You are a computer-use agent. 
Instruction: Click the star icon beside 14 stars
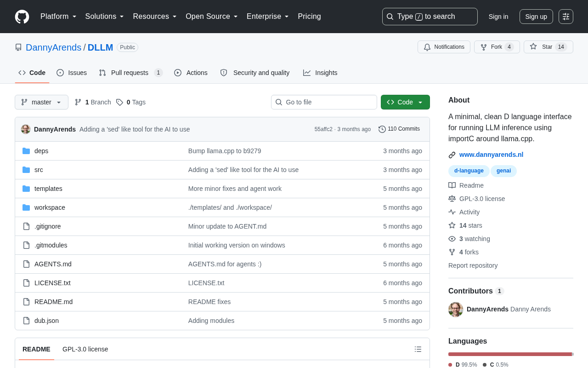pyautogui.click(x=452, y=225)
